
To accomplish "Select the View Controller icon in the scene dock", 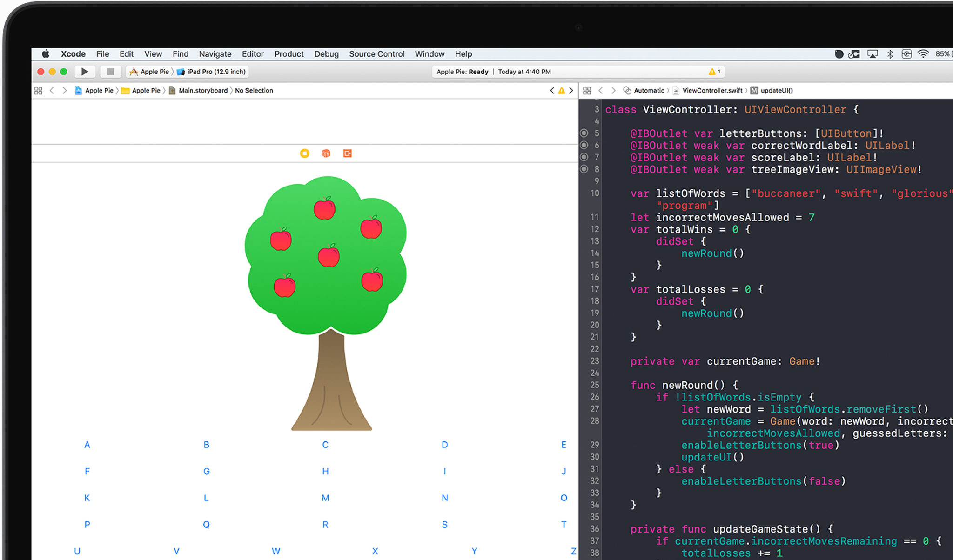I will (304, 153).
